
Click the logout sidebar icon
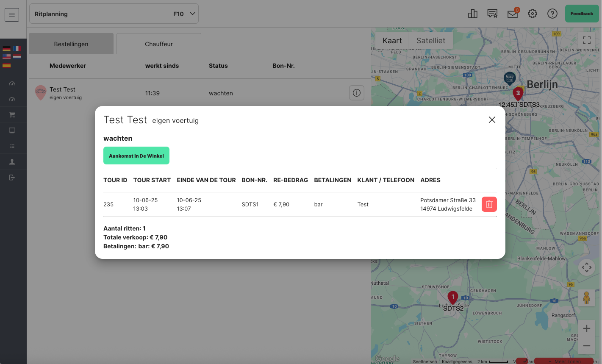tap(12, 177)
